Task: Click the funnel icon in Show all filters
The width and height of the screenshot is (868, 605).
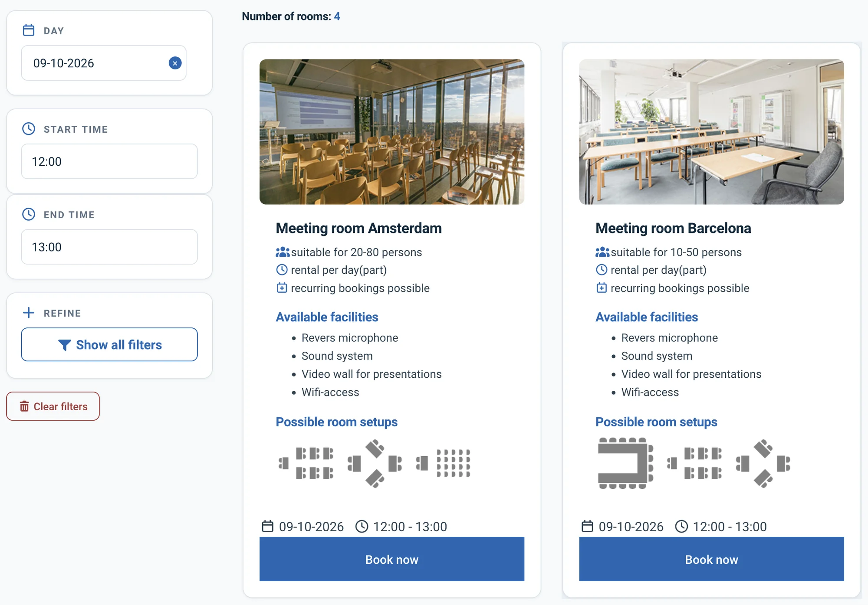Action: 64,345
